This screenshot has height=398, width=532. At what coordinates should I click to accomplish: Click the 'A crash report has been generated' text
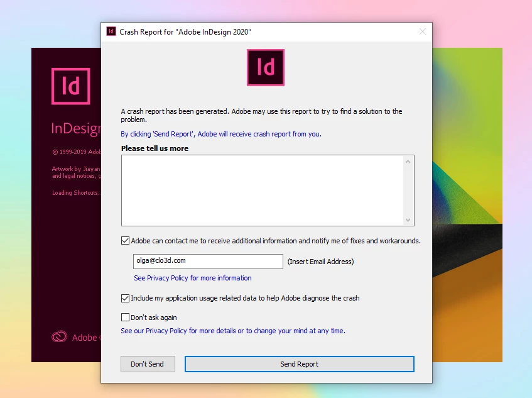point(261,116)
